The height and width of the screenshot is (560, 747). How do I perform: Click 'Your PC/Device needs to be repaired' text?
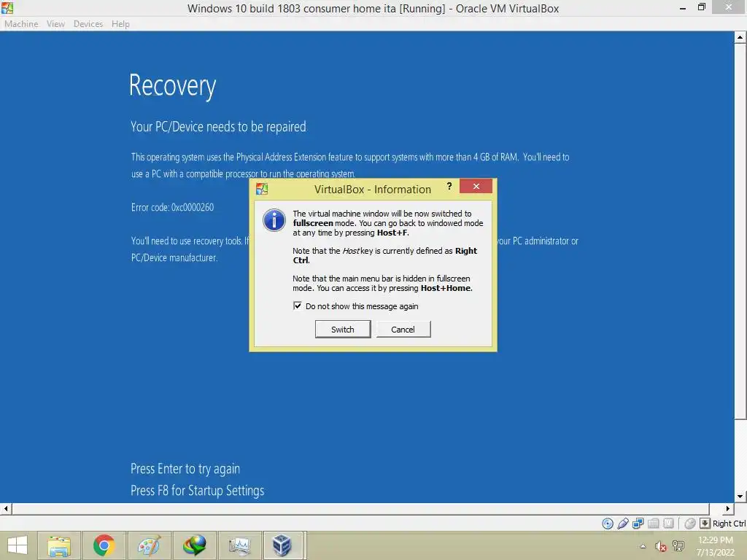tap(219, 127)
